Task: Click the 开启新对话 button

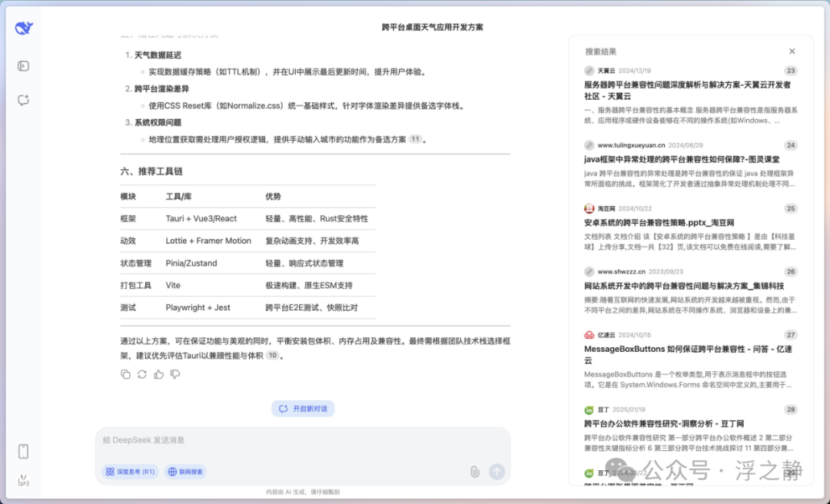Action: pos(303,409)
